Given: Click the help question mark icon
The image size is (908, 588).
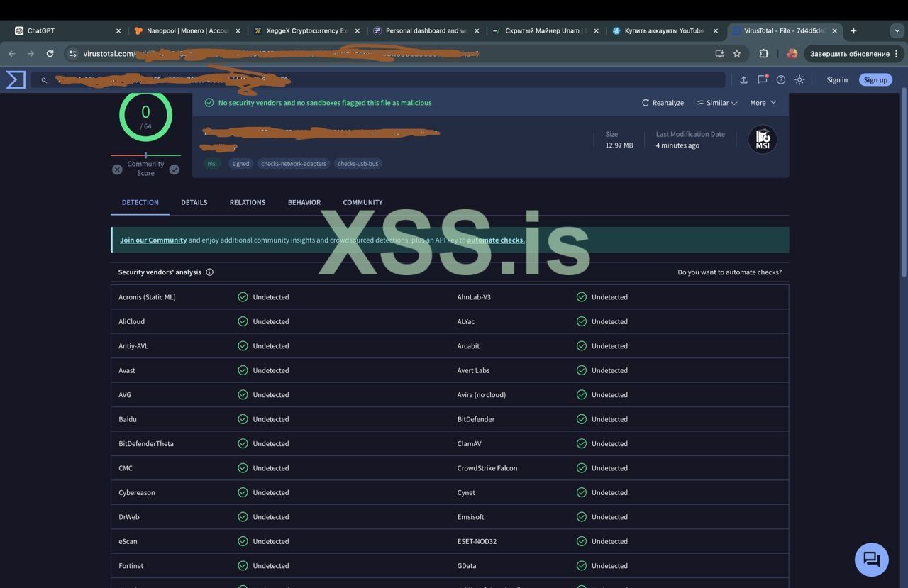Looking at the screenshot, I should coord(781,80).
